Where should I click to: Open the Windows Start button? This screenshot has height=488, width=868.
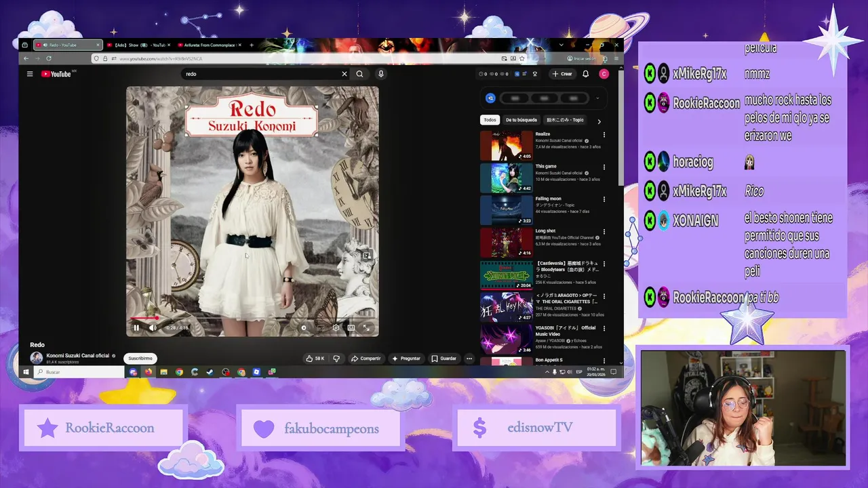click(26, 371)
